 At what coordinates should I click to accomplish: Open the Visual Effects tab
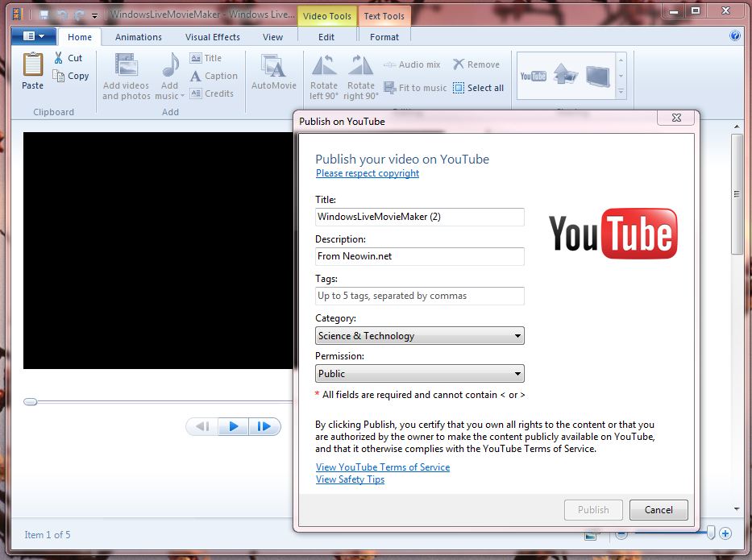(x=213, y=37)
